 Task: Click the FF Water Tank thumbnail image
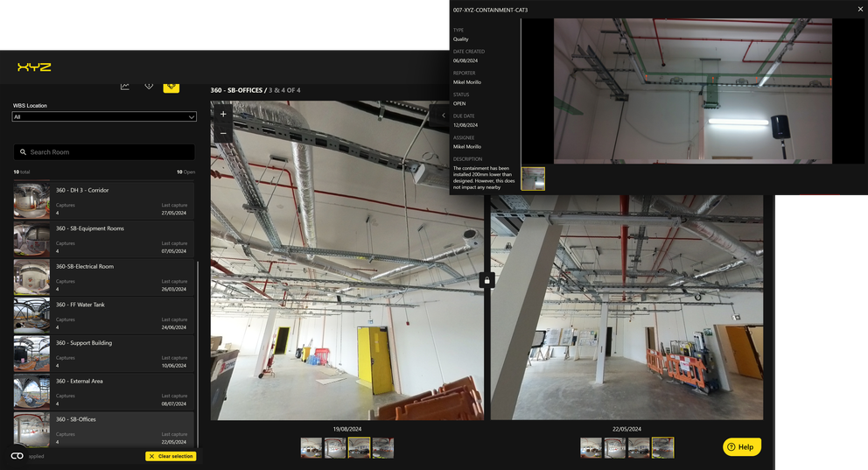[x=31, y=316]
